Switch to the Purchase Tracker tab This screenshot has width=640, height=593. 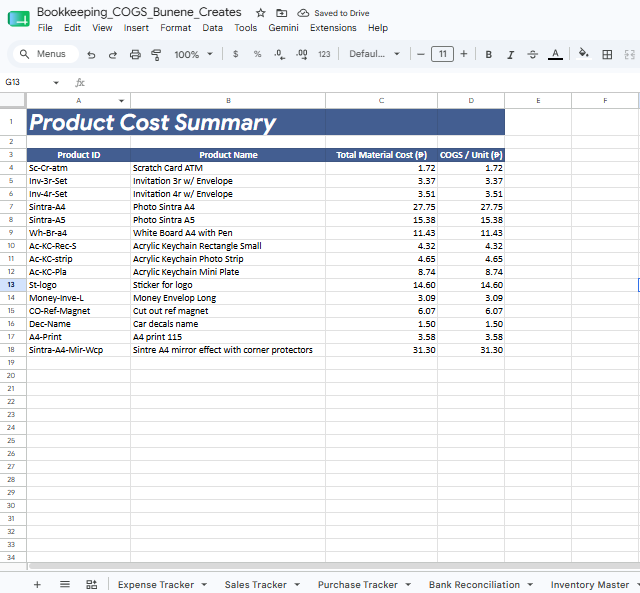point(358,585)
